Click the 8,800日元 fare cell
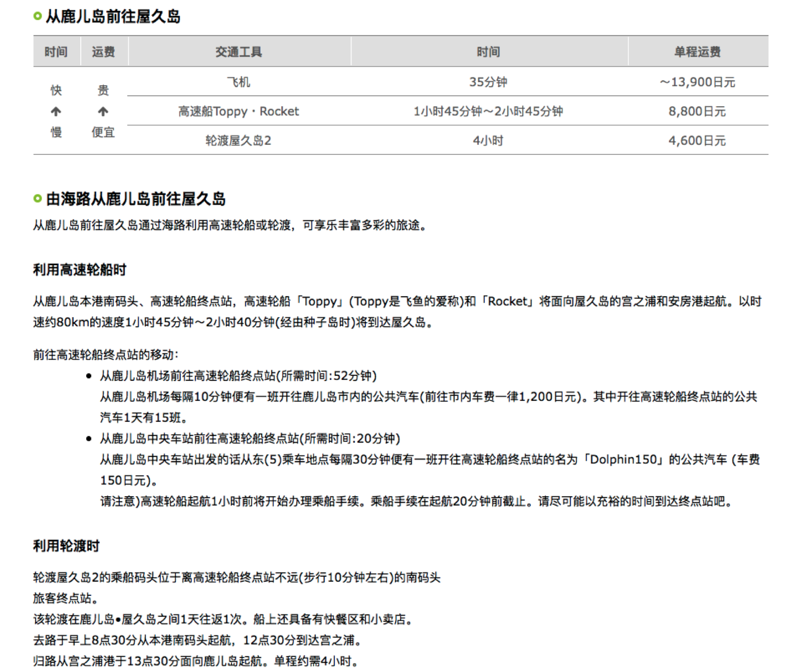This screenshot has height=672, width=802. (x=697, y=111)
